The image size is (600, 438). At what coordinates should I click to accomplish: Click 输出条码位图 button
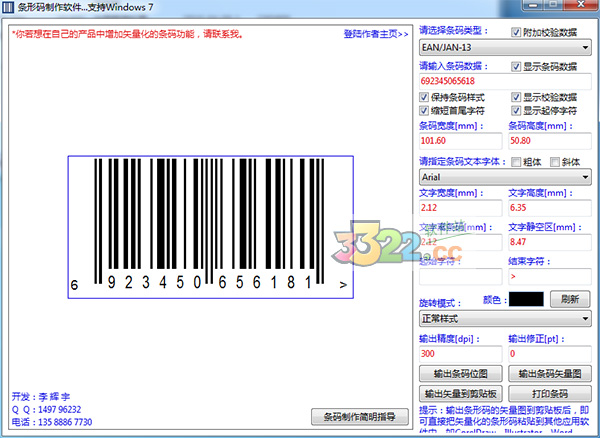click(461, 374)
